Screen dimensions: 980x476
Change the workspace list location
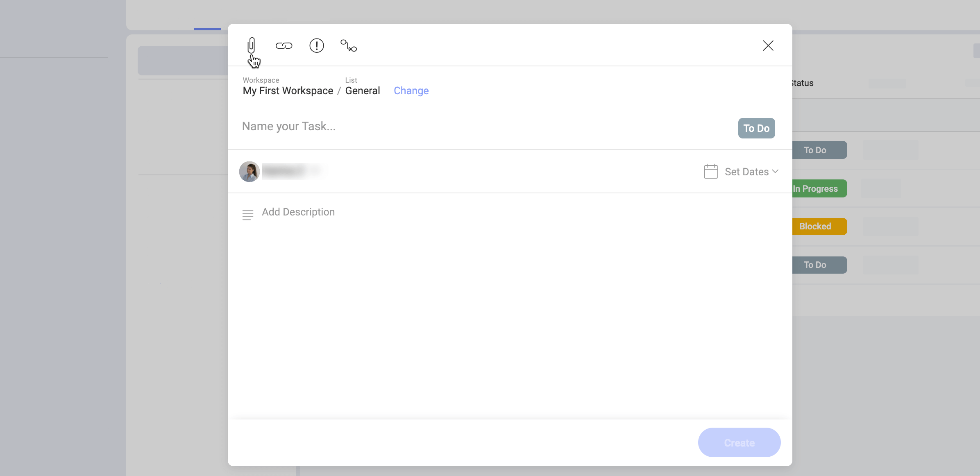411,91
